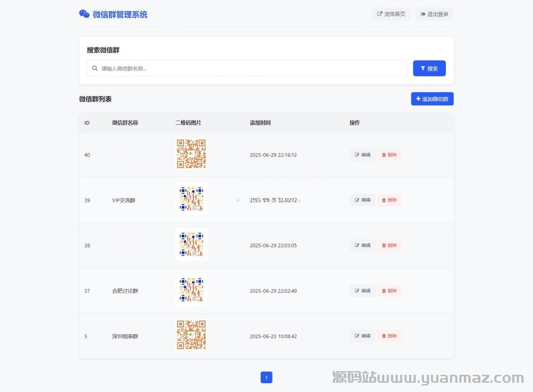Edit the 深圳相亲群 row
This screenshot has height=392, width=533.
(362, 336)
